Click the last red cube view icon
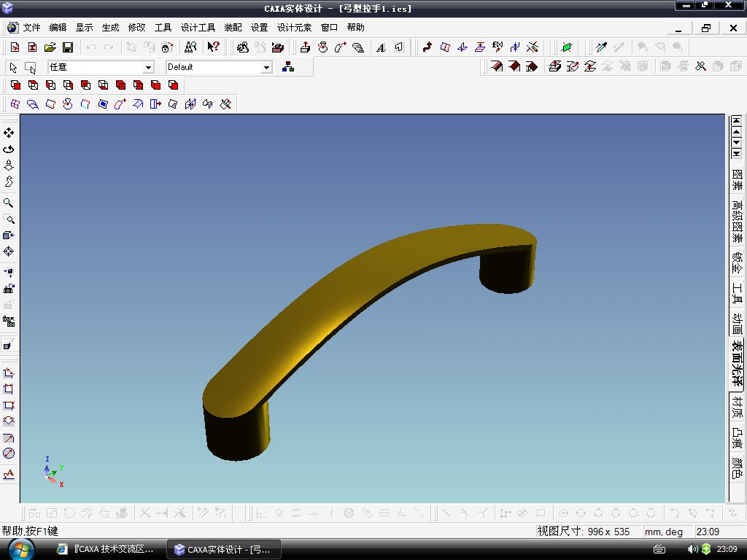The image size is (747, 560). point(173,85)
